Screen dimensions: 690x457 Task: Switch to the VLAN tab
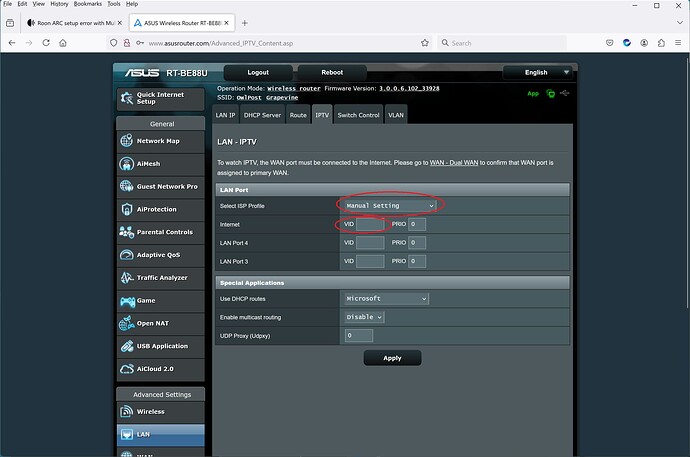click(396, 115)
